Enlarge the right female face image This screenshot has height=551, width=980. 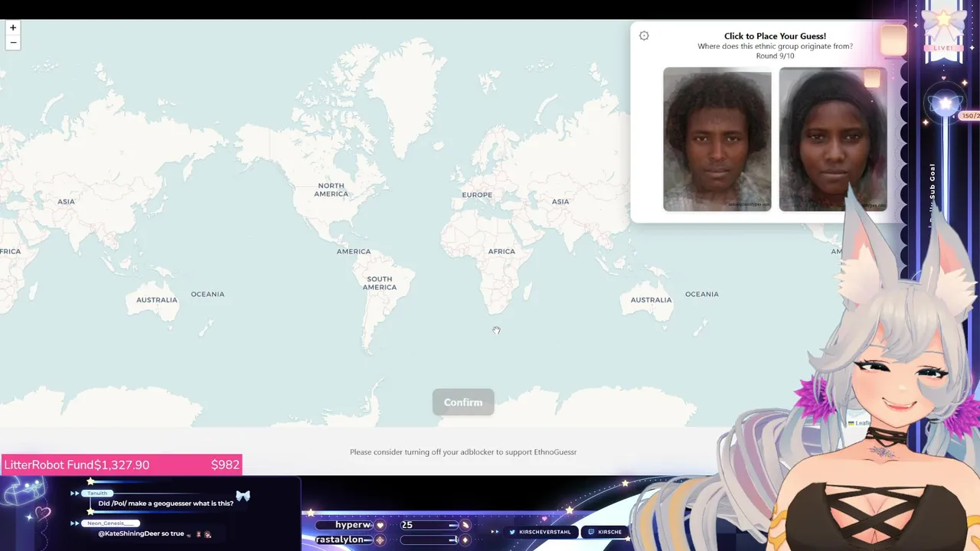(x=833, y=139)
